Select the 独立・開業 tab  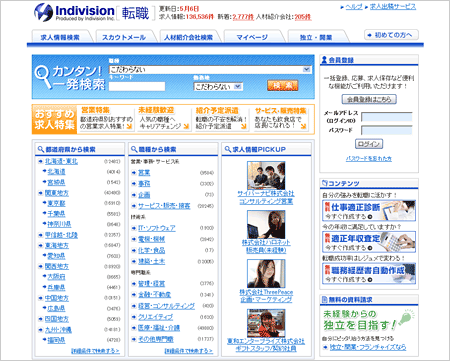click(316, 37)
